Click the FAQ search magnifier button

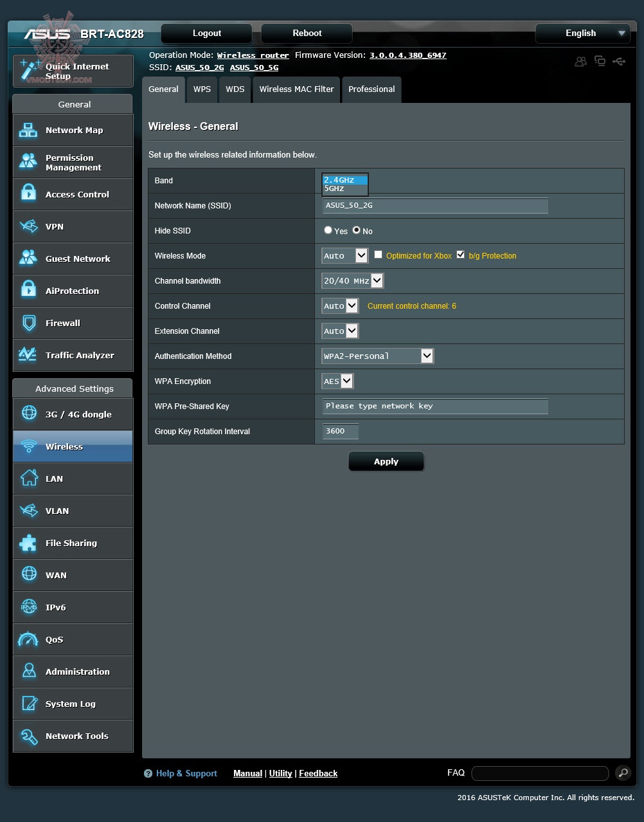(622, 773)
